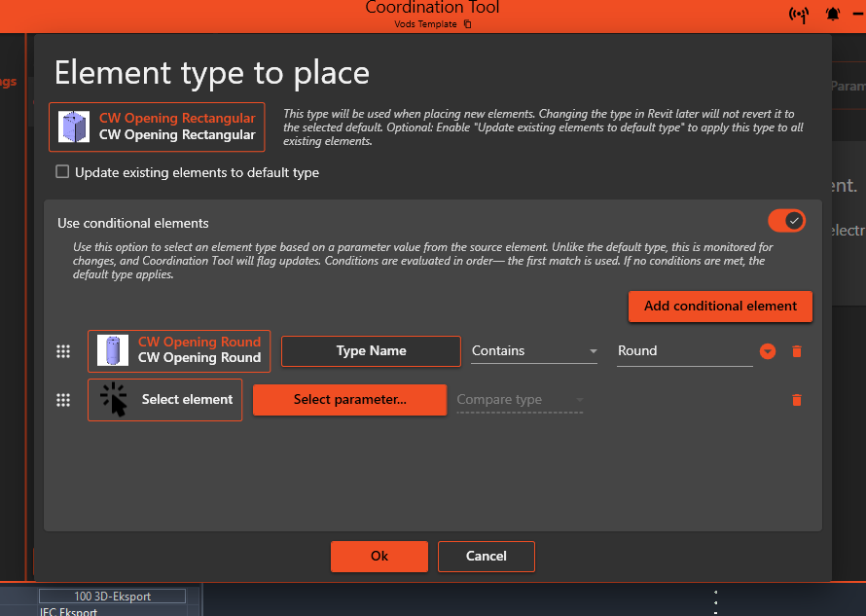Open the notifications bell icon
Image resolution: width=866 pixels, height=616 pixels.
click(832, 14)
